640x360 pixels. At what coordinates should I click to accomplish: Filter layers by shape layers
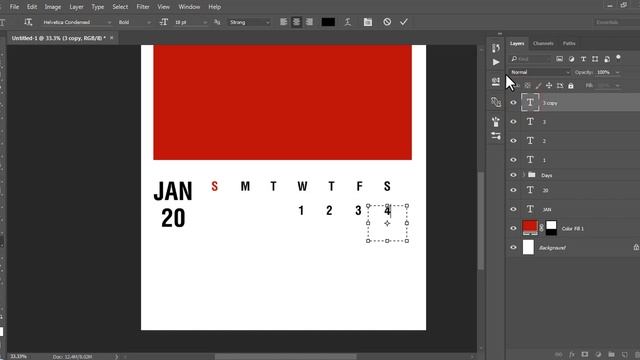tap(595, 59)
